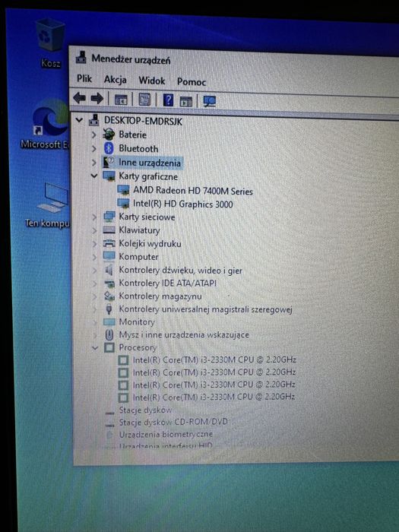
Task: Open the Kosz recycle bin desktop icon
Action: coord(50,43)
